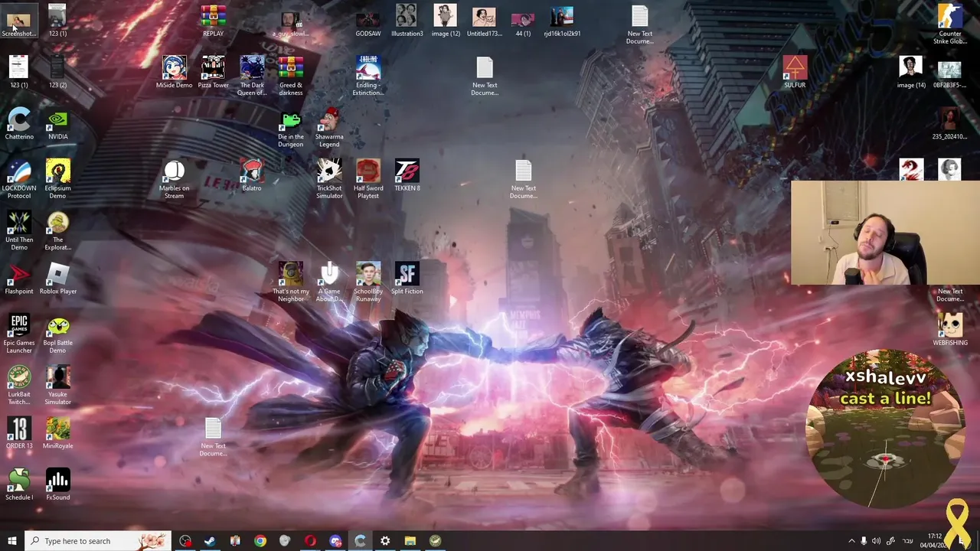Open the Flashpoint desktop shortcut
This screenshot has height=551, width=980.
coord(19,279)
